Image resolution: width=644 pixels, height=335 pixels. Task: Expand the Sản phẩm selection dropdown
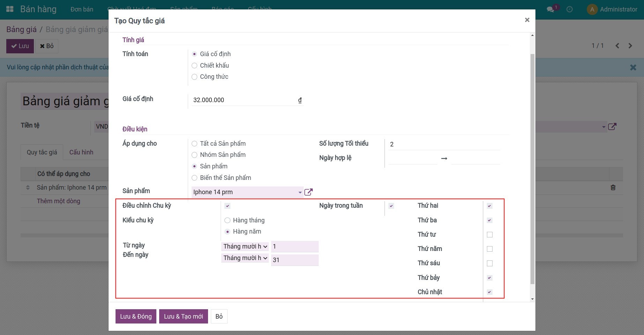pos(299,192)
